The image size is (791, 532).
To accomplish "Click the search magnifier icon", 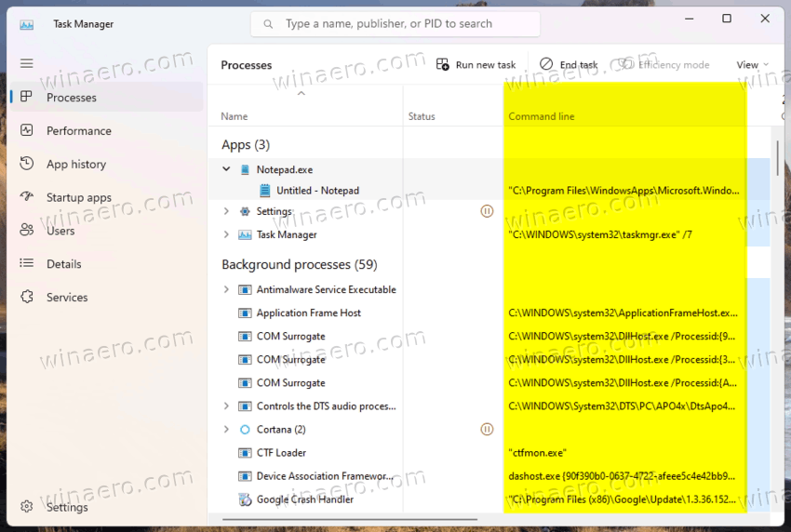I will point(268,23).
